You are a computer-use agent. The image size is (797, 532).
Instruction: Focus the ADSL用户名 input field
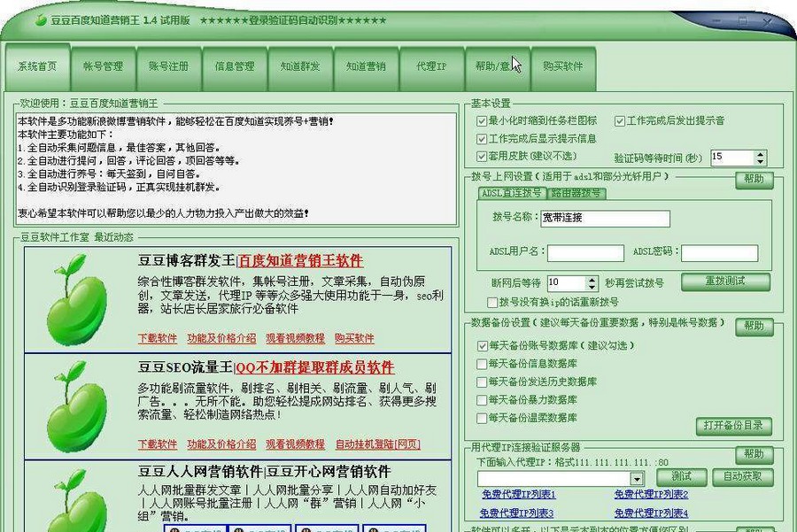coord(585,252)
